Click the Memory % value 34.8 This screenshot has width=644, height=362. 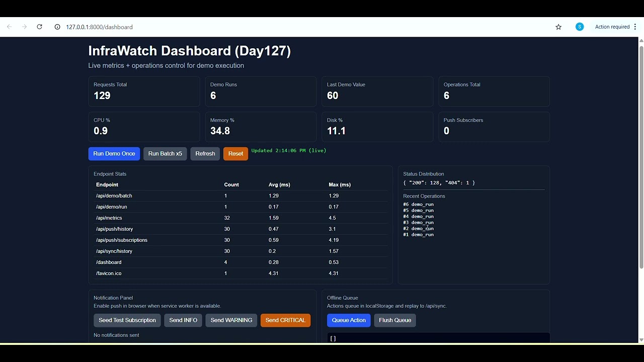[220, 131]
